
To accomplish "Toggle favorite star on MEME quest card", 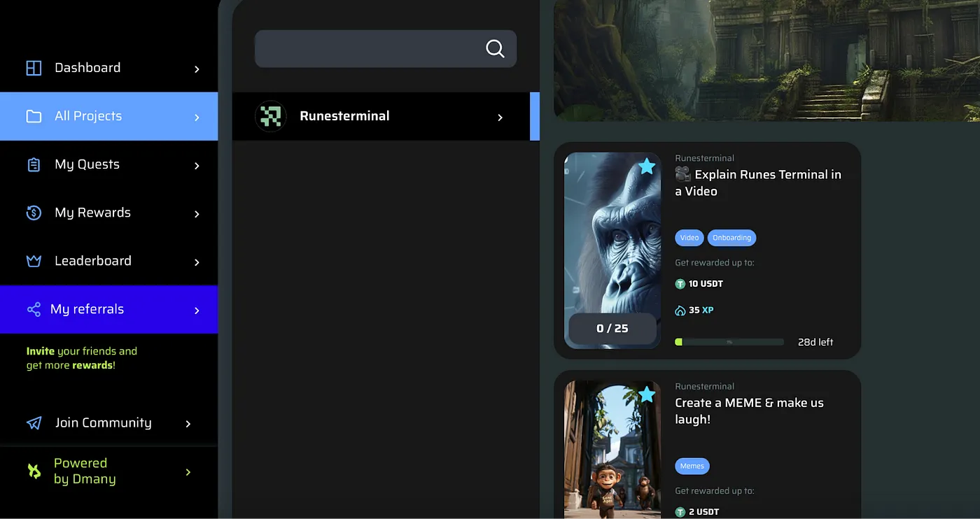I will point(647,394).
